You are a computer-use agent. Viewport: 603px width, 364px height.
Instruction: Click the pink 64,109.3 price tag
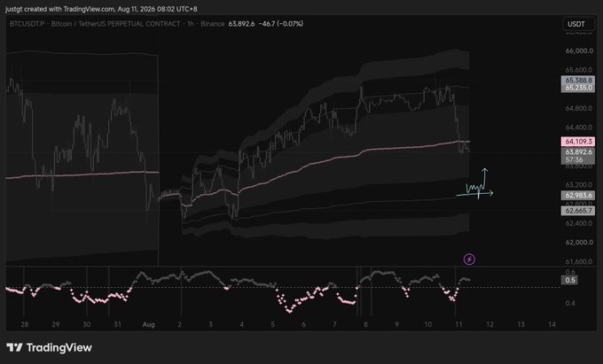click(578, 142)
